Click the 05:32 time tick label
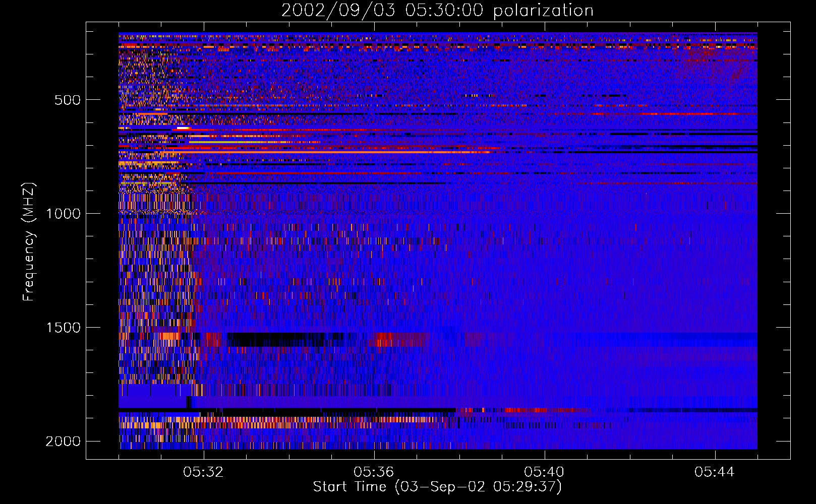The height and width of the screenshot is (504, 816). click(x=204, y=472)
